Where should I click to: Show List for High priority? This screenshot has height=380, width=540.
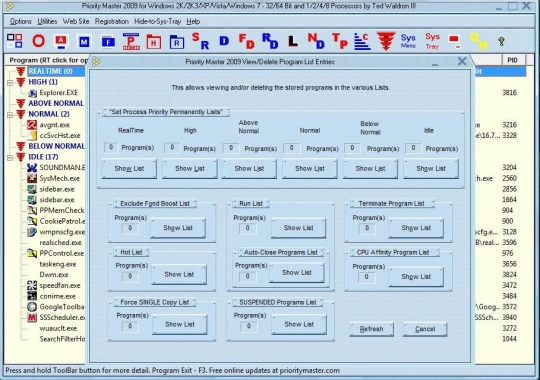[x=190, y=168]
